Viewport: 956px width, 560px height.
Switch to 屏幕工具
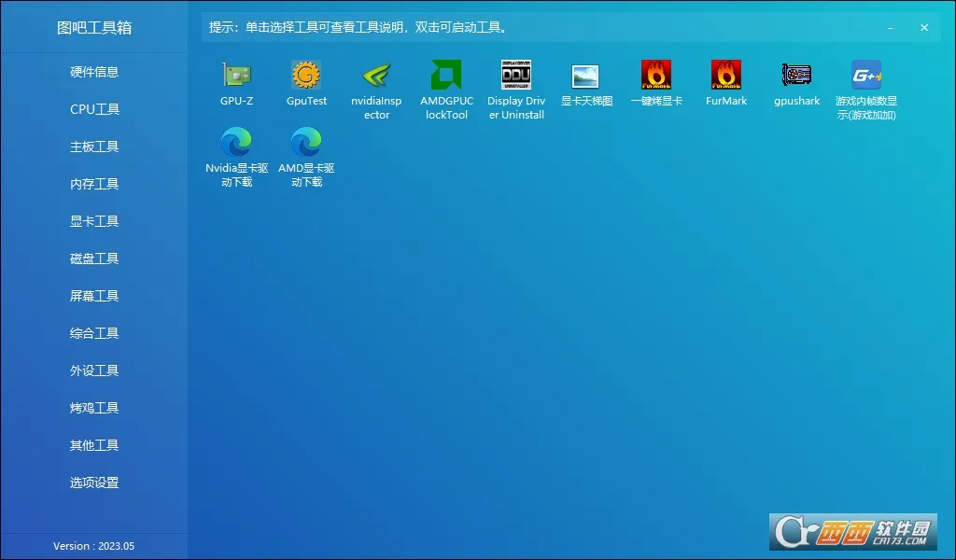(93, 296)
